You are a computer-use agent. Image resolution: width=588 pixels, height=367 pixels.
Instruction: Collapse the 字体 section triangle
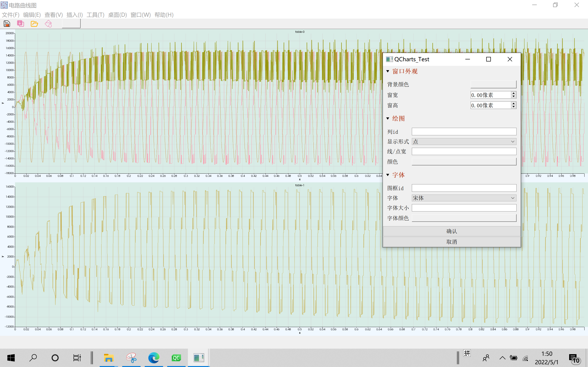click(x=388, y=175)
